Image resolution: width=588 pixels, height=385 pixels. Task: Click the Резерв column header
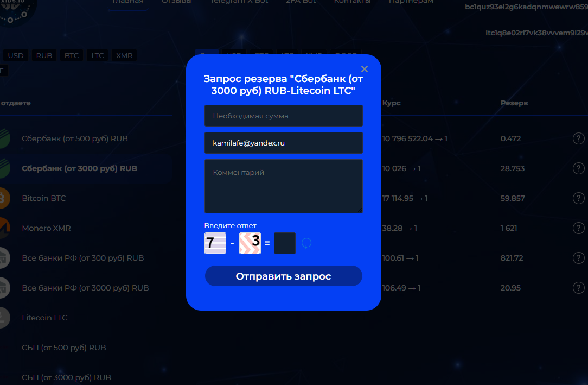point(514,103)
